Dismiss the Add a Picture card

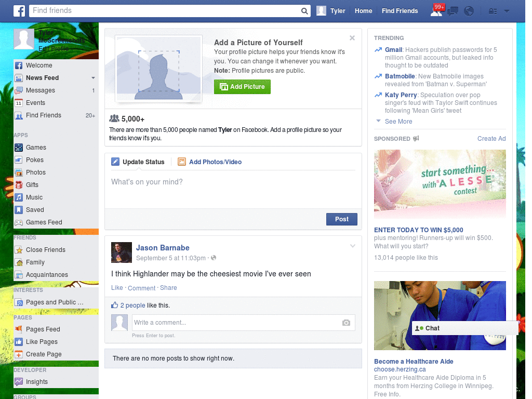[352, 38]
